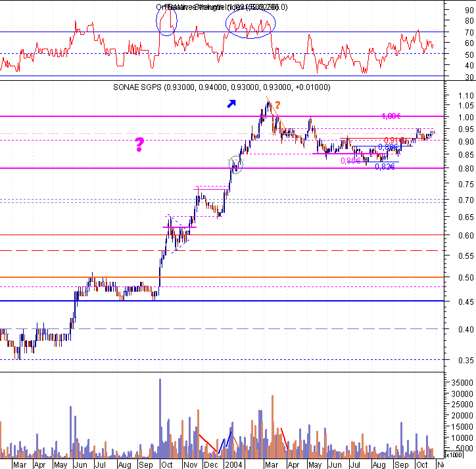Click the Nov month label

tap(191, 464)
